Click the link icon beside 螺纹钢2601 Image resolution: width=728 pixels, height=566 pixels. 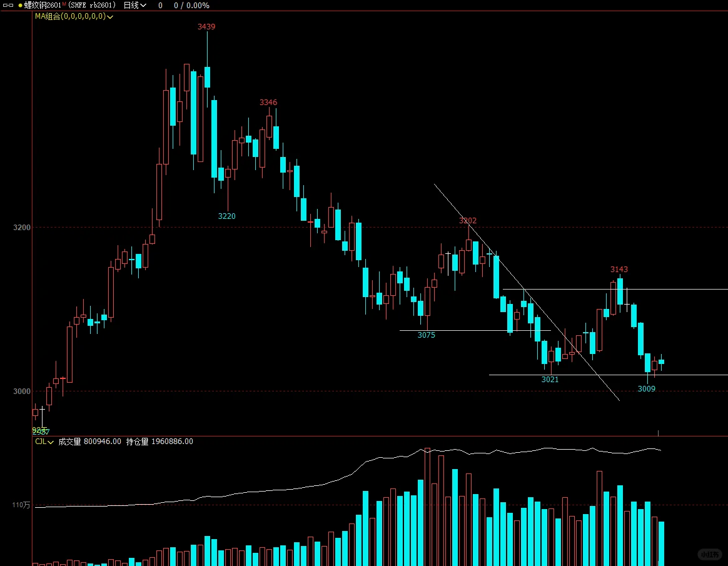coord(8,6)
